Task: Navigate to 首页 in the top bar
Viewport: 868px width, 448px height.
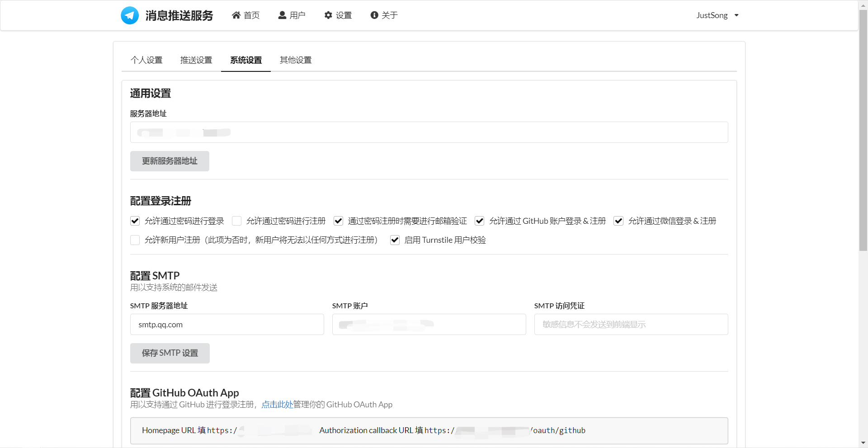Action: (x=251, y=15)
